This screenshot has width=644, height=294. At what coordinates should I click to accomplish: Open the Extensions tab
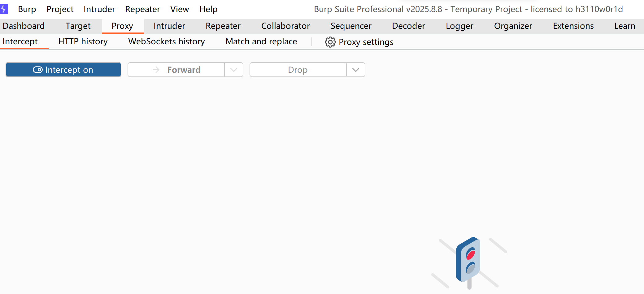click(x=573, y=26)
